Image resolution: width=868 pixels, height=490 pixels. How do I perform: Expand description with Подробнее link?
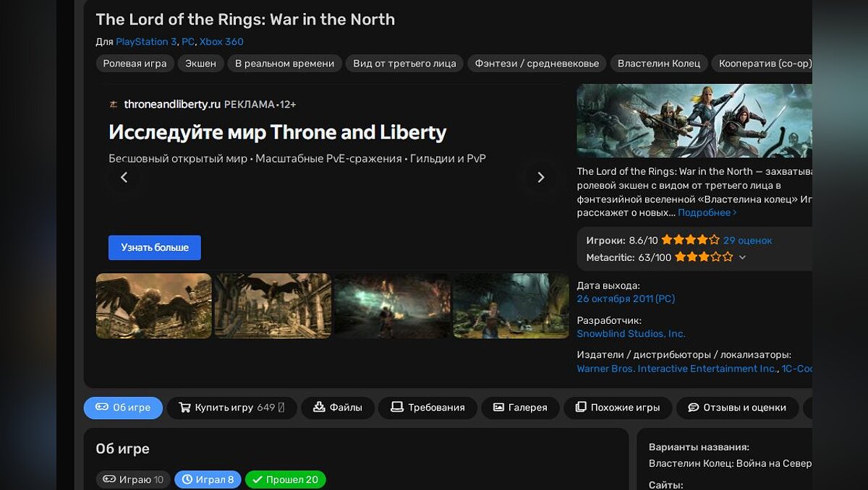pyautogui.click(x=707, y=212)
